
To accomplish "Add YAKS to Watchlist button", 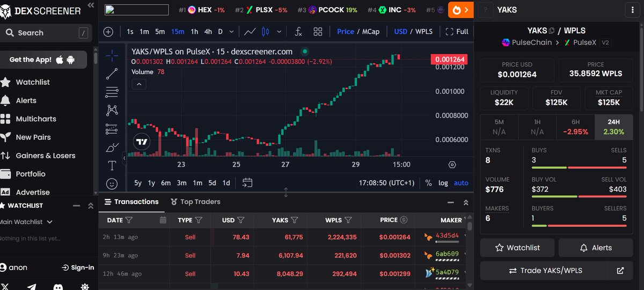I will point(517,248).
